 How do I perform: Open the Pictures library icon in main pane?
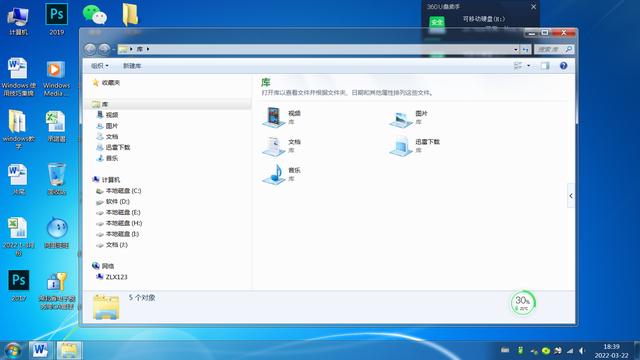click(401, 118)
